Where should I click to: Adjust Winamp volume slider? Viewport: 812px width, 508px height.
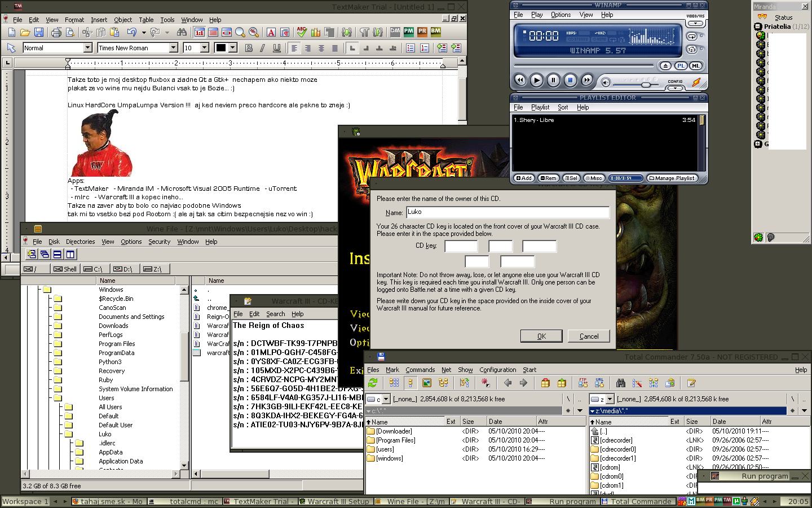pos(646,85)
